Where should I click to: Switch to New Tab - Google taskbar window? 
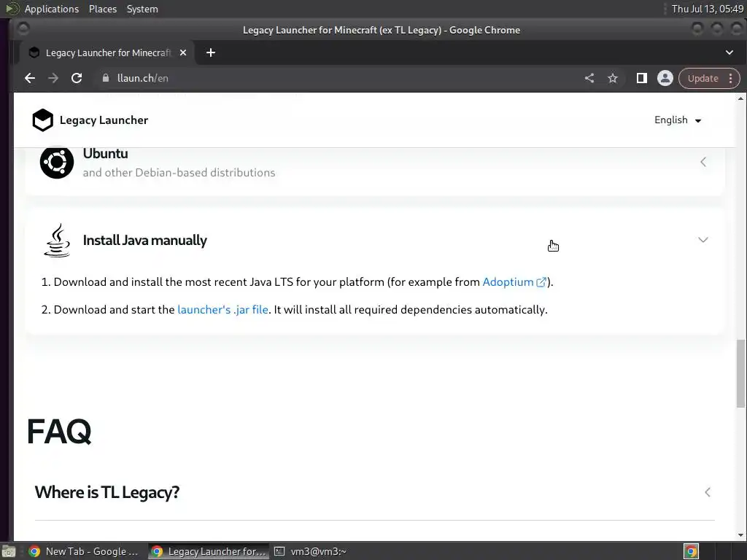[84, 551]
